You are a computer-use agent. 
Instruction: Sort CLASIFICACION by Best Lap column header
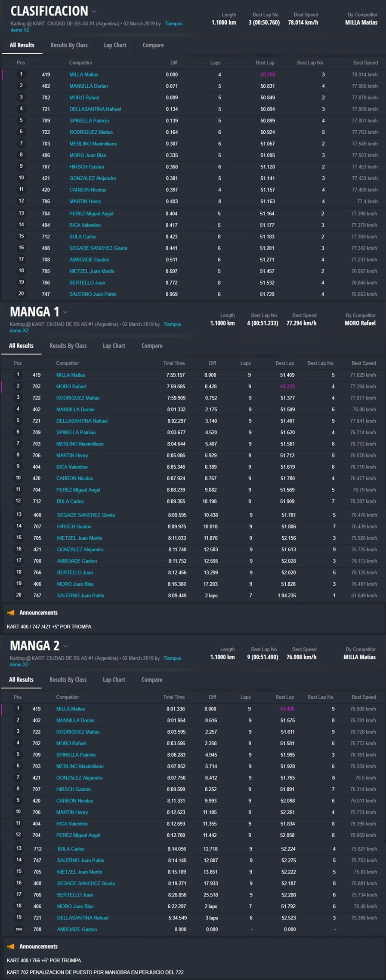pyautogui.click(x=265, y=63)
